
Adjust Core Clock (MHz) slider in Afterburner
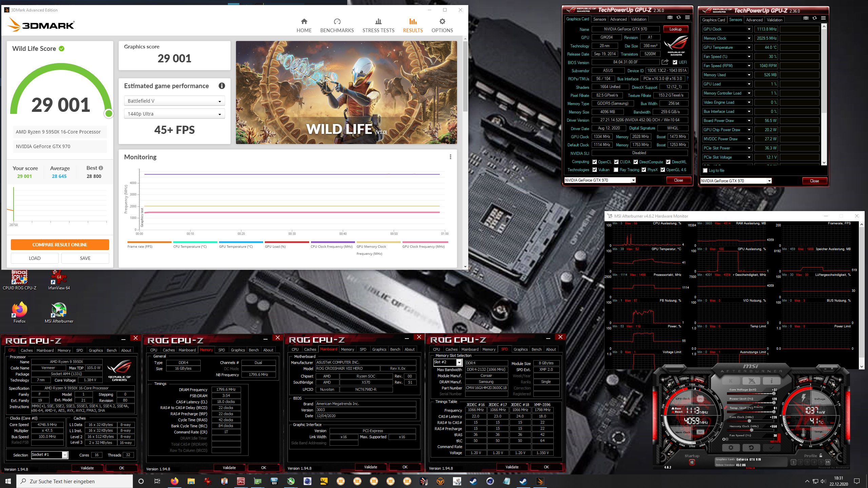tap(751, 421)
